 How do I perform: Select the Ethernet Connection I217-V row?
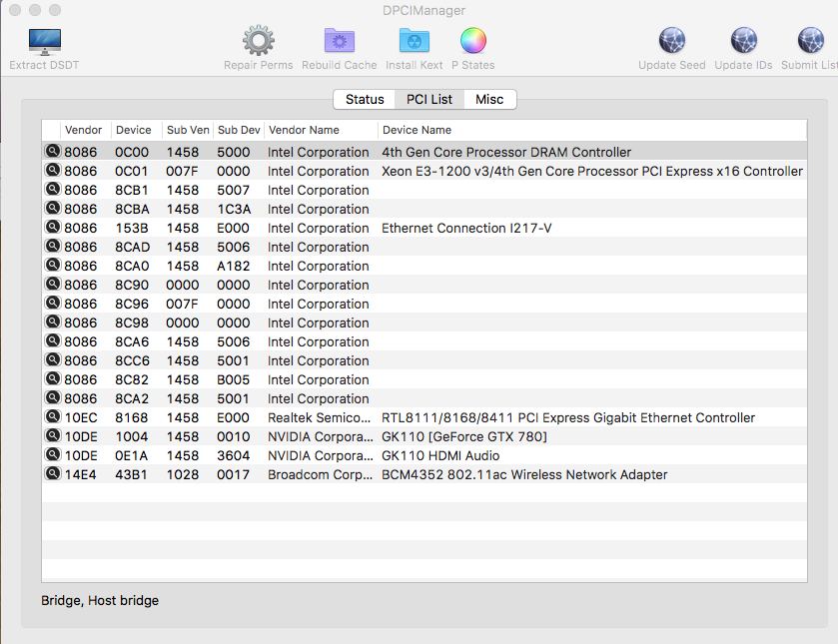466,229
